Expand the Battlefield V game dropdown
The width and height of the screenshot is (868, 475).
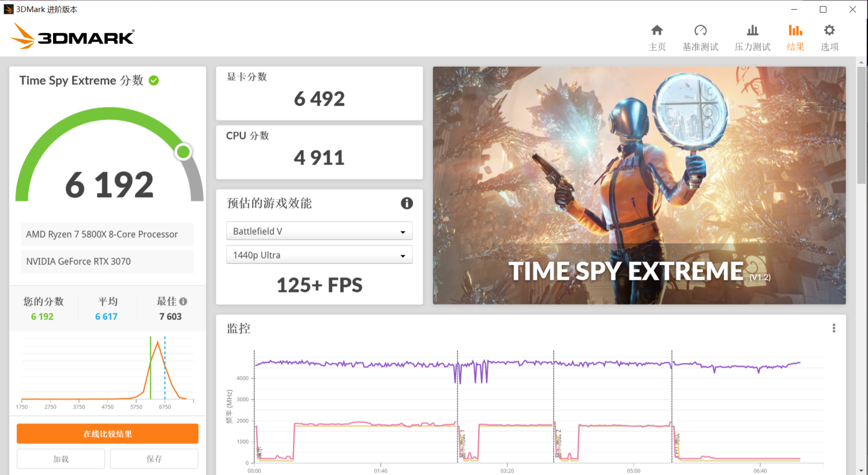pyautogui.click(x=319, y=231)
